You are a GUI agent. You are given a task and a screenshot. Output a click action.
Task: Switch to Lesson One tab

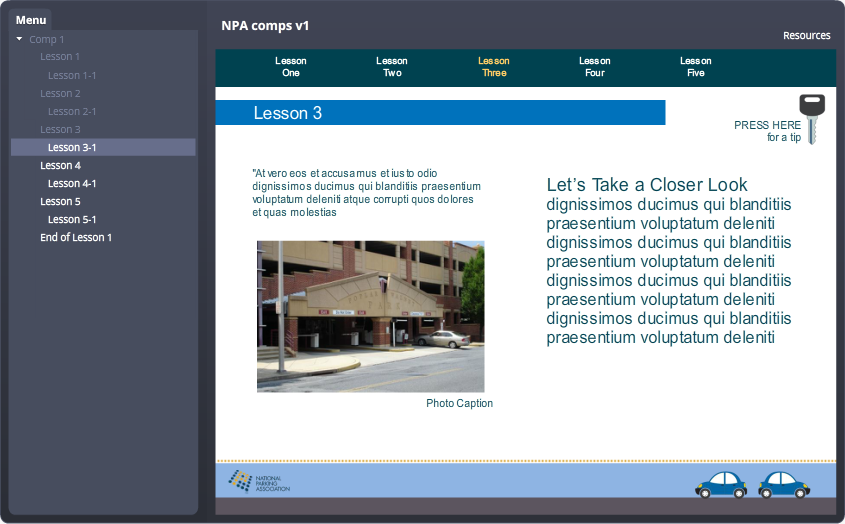pos(291,67)
